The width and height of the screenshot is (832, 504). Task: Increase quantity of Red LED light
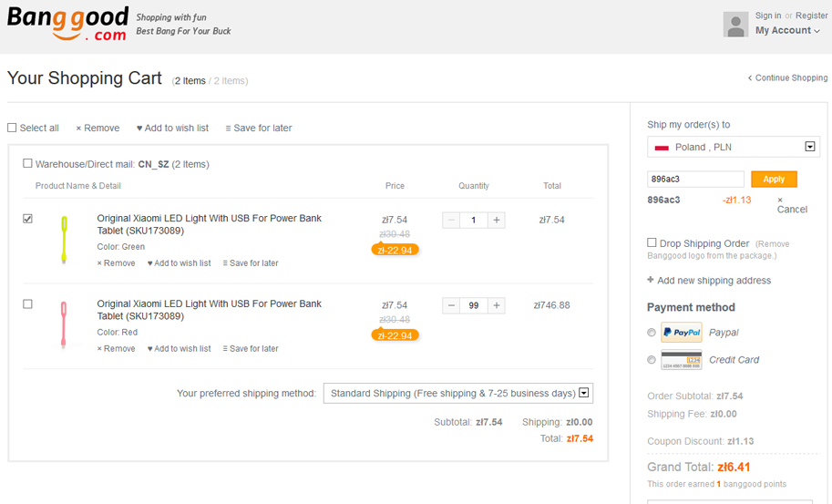pyautogui.click(x=497, y=305)
